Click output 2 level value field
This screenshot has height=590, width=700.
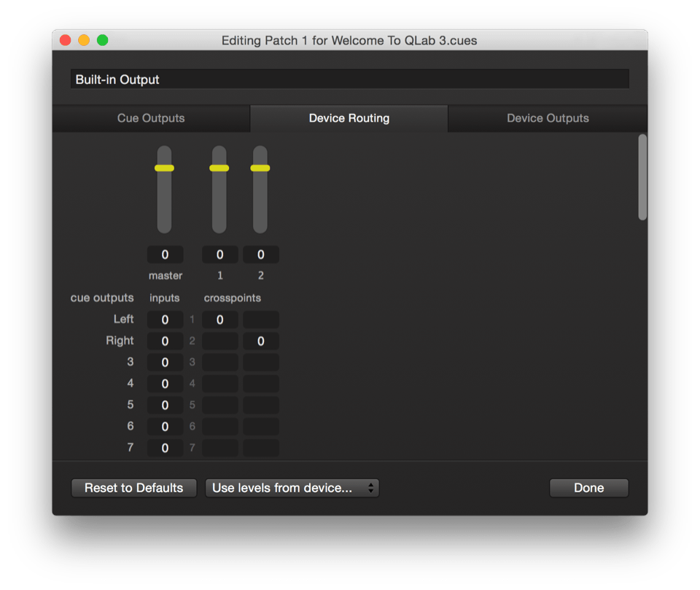point(260,255)
